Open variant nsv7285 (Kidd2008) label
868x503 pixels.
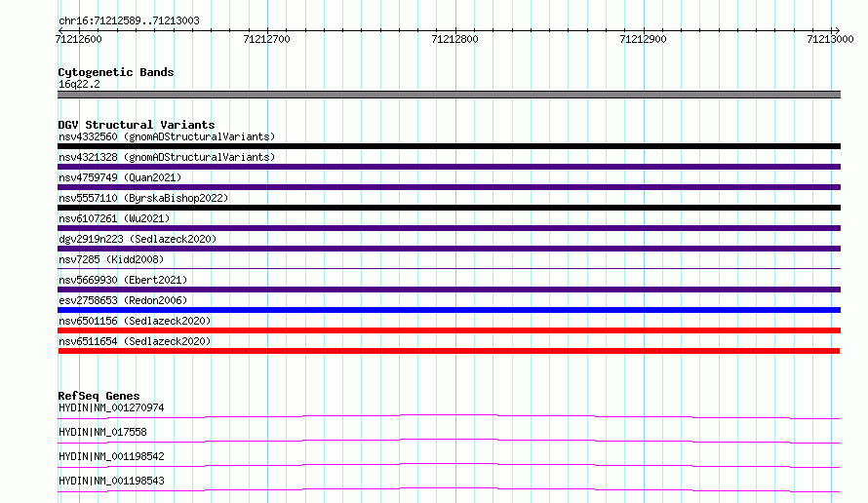click(111, 259)
